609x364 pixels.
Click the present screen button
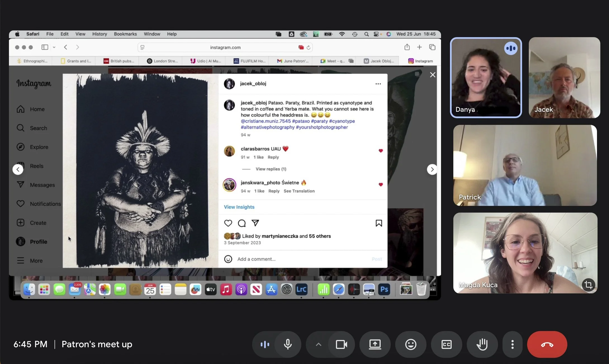(375, 344)
